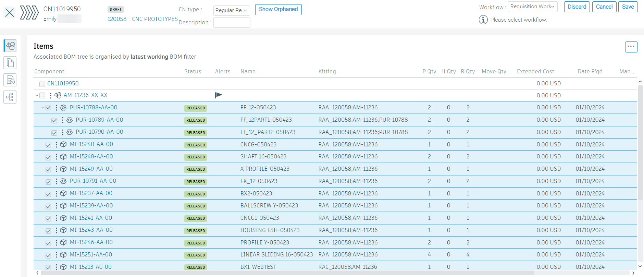Click gear icon of PUR-10791-AA-00
The height and width of the screenshot is (277, 644).
pos(63,181)
